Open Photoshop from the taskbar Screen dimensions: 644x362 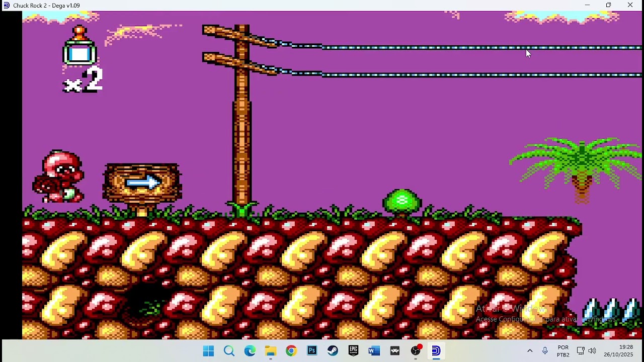tap(312, 350)
